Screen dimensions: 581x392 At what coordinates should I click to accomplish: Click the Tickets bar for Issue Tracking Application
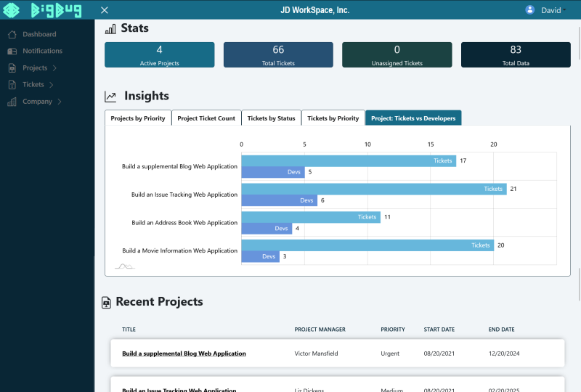[374, 189]
